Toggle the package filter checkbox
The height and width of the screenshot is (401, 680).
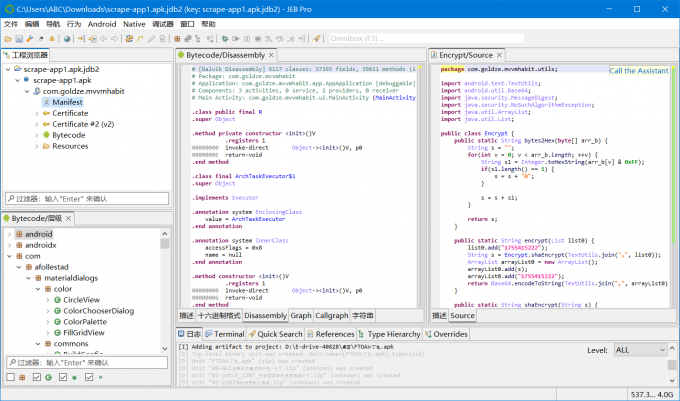(10, 377)
